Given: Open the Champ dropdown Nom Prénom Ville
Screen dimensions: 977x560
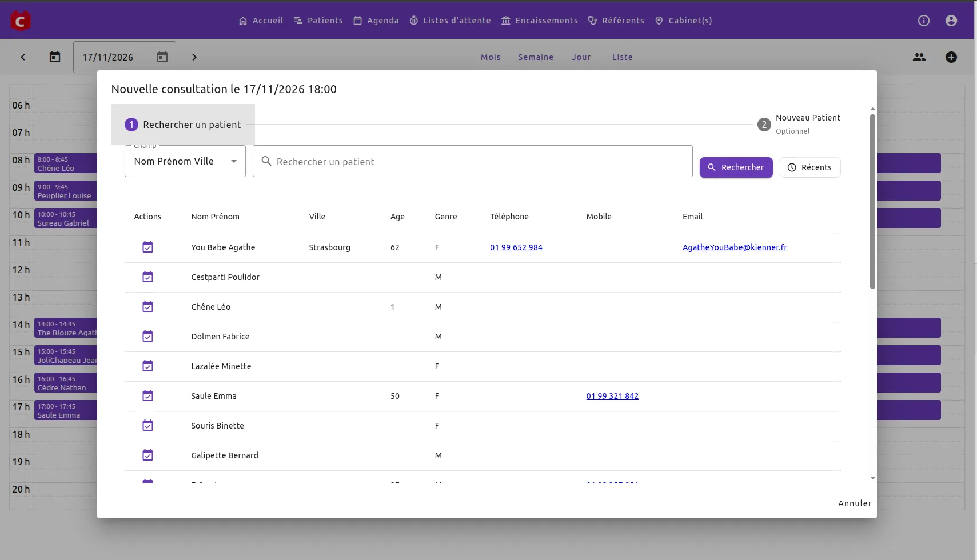Looking at the screenshot, I should (x=185, y=161).
